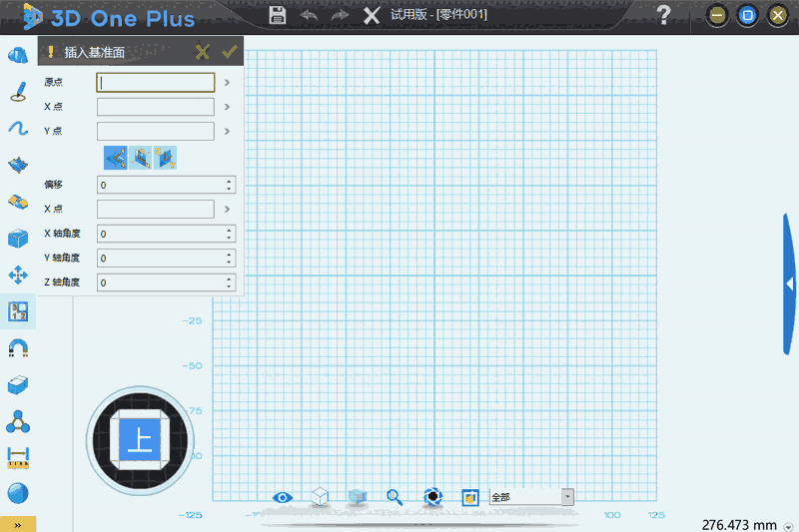Image resolution: width=799 pixels, height=532 pixels.
Task: Toggle the eye visibility icon in bottom toolbar
Action: point(283,497)
